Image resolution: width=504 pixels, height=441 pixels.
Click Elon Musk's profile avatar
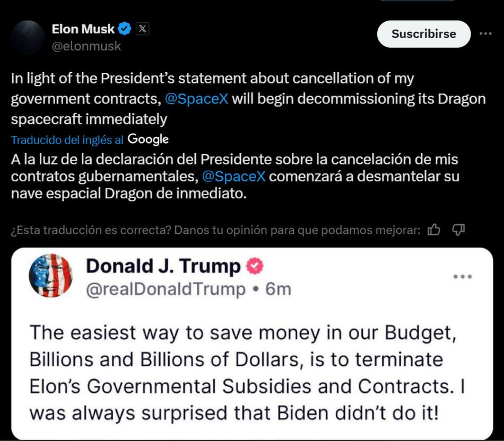(x=27, y=38)
